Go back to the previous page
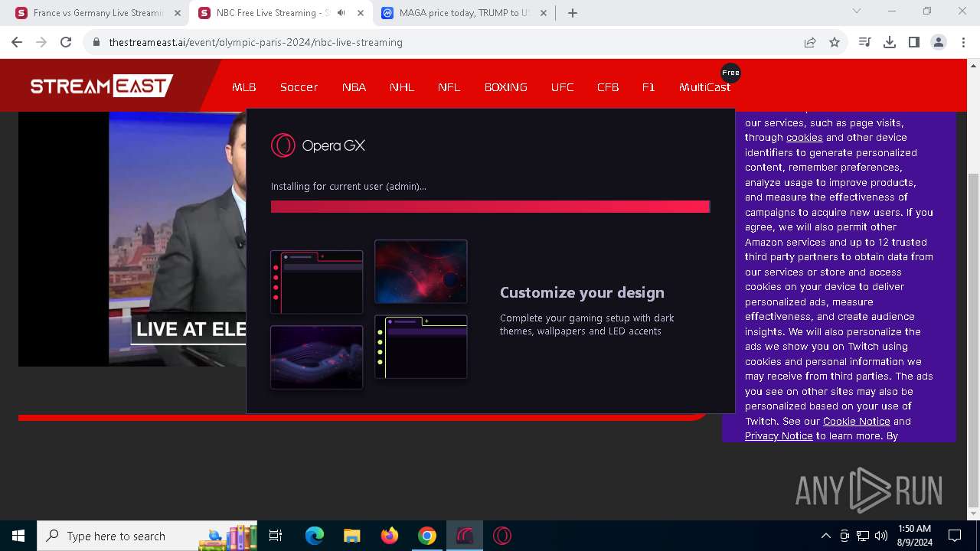This screenshot has height=551, width=980. [x=17, y=42]
